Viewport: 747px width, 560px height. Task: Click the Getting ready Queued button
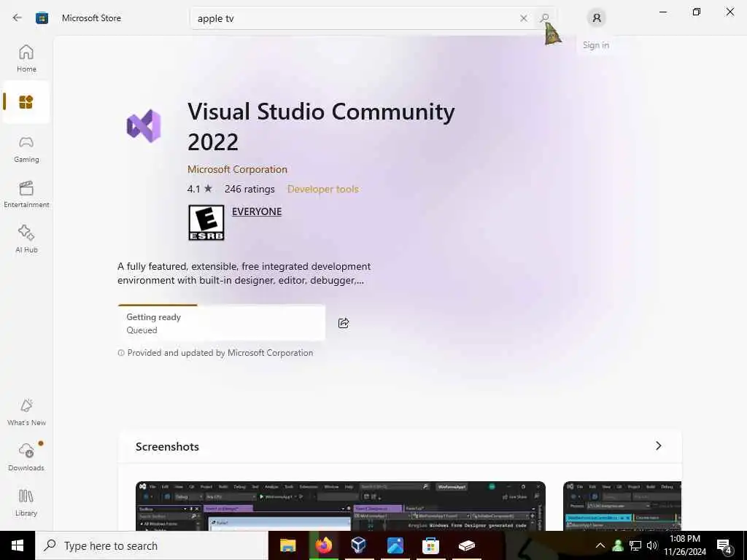tap(222, 323)
